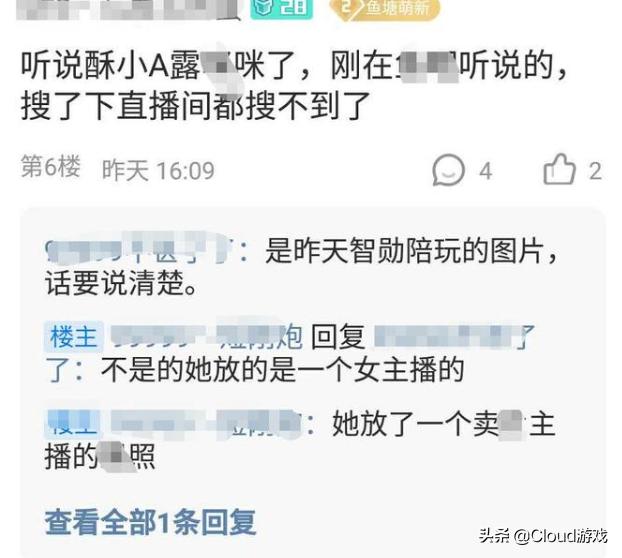
Task: Select the like count 2
Action: click(x=595, y=171)
